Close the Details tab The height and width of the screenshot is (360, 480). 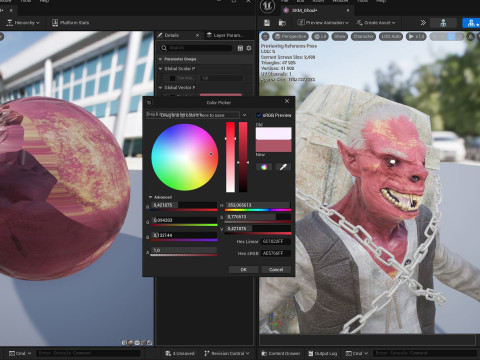[197, 35]
